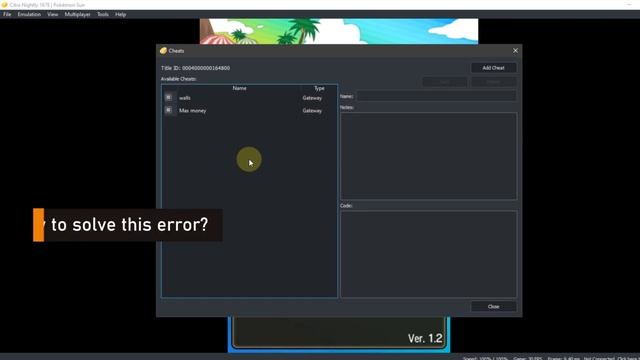This screenshot has width=640, height=360.
Task: Open the View menu
Action: (x=52, y=14)
